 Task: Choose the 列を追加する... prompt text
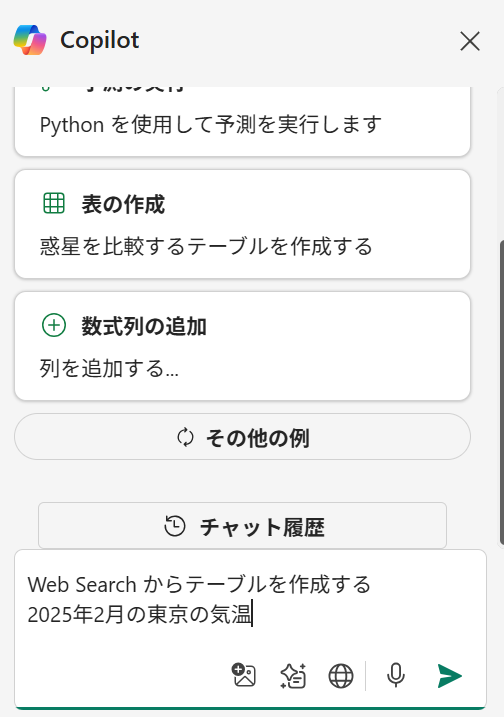click(x=109, y=368)
